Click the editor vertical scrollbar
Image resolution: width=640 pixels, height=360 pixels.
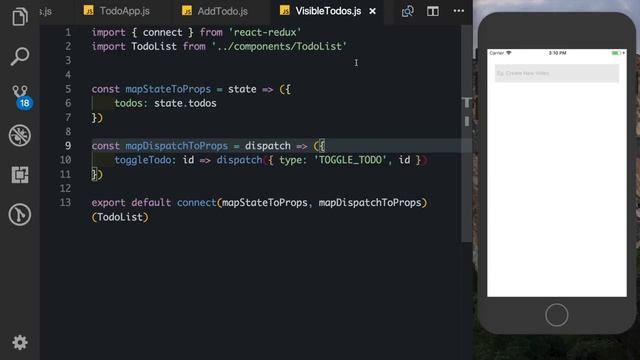point(467,133)
